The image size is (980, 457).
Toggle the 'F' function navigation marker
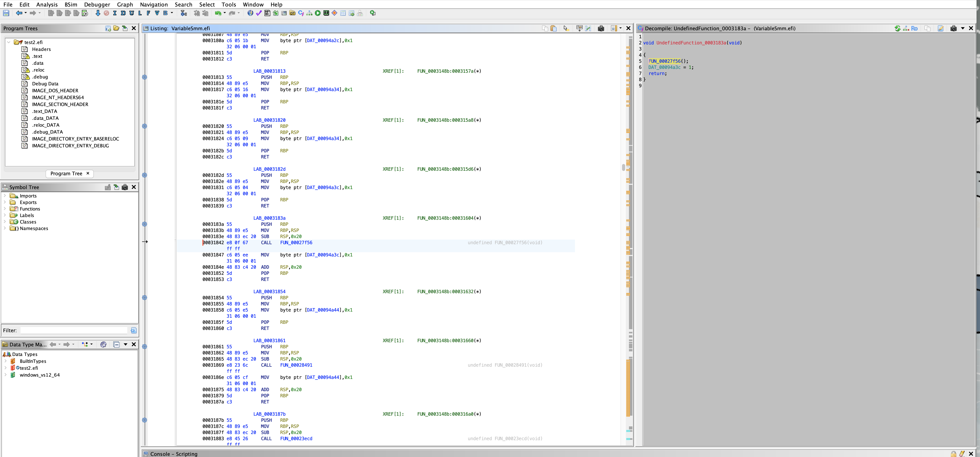tap(148, 13)
